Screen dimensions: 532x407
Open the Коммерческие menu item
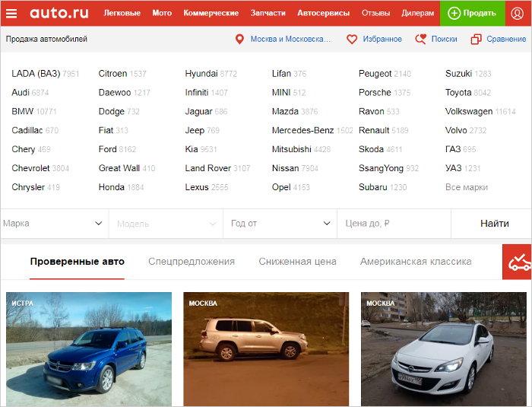click(211, 13)
